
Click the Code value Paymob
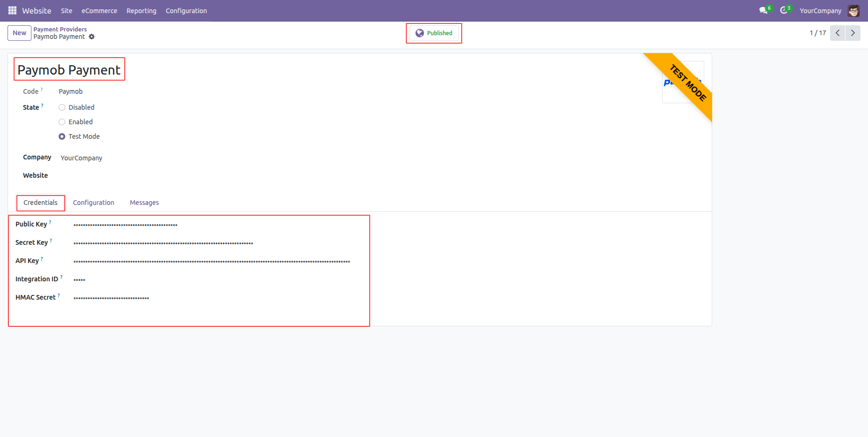coord(70,91)
